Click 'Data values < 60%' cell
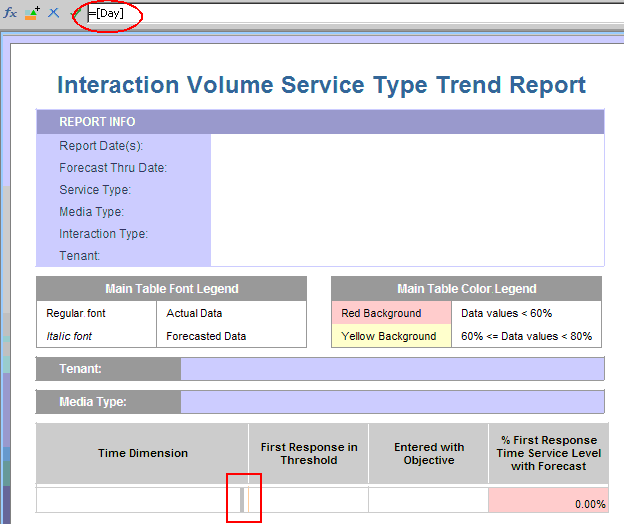 tap(526, 313)
